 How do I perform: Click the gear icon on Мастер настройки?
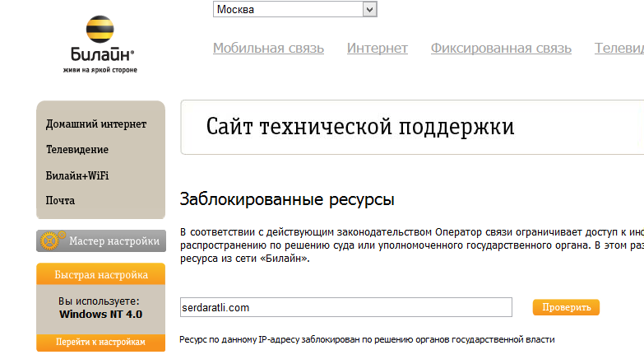point(51,240)
